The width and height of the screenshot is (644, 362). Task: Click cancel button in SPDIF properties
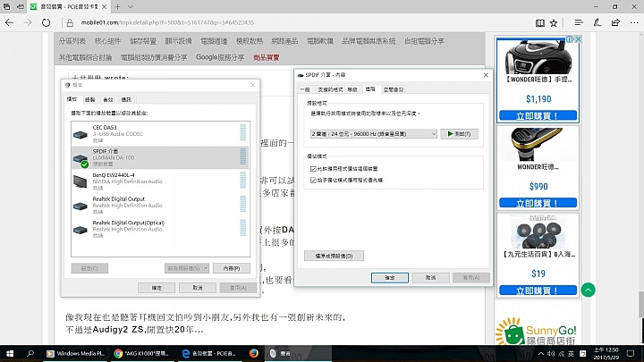430,278
